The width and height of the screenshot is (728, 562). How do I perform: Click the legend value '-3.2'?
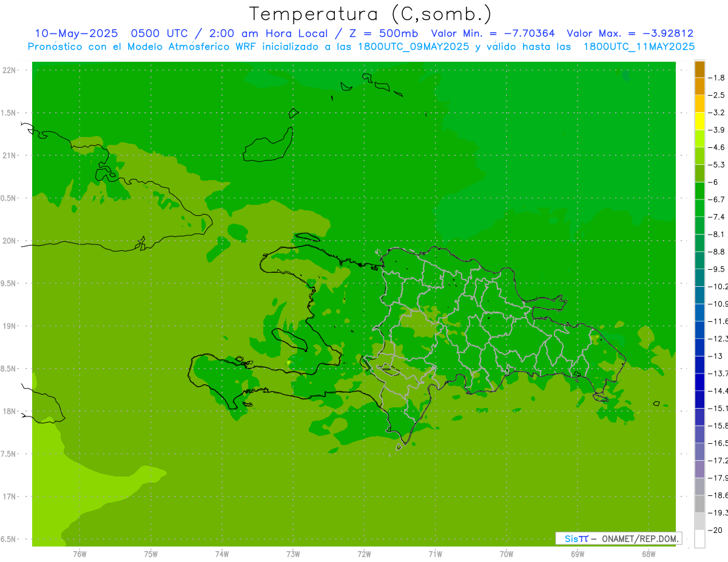click(x=716, y=113)
